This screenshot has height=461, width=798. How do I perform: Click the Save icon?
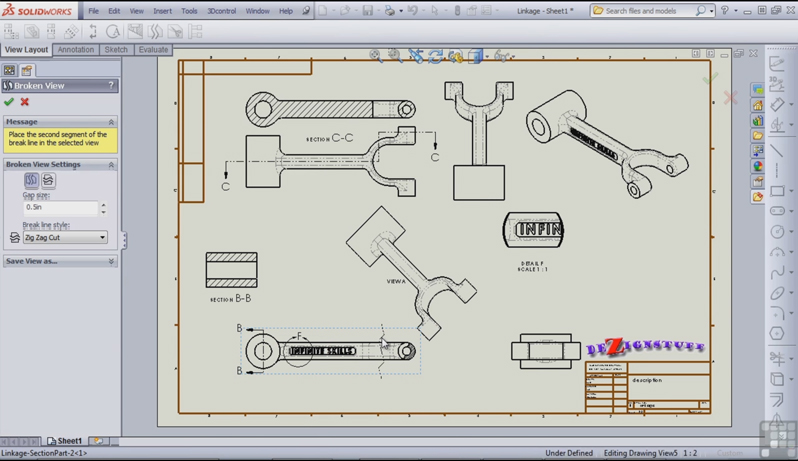(x=367, y=11)
